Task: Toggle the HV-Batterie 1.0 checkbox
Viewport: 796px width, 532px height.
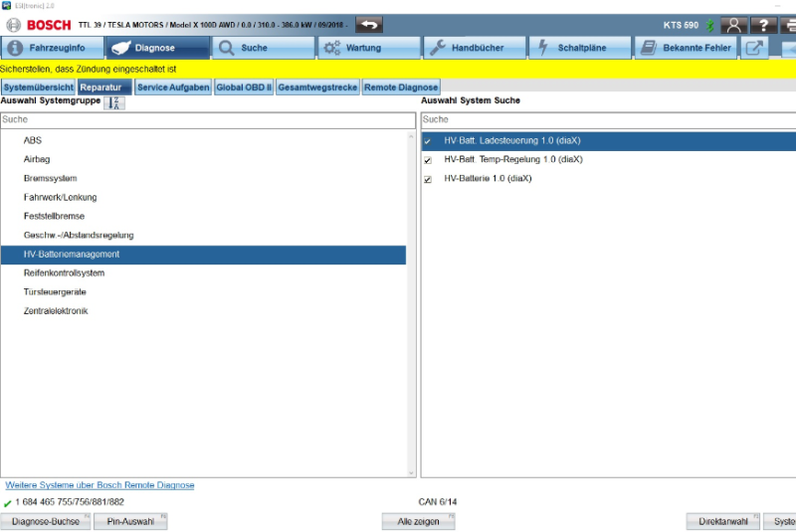Action: (428, 179)
